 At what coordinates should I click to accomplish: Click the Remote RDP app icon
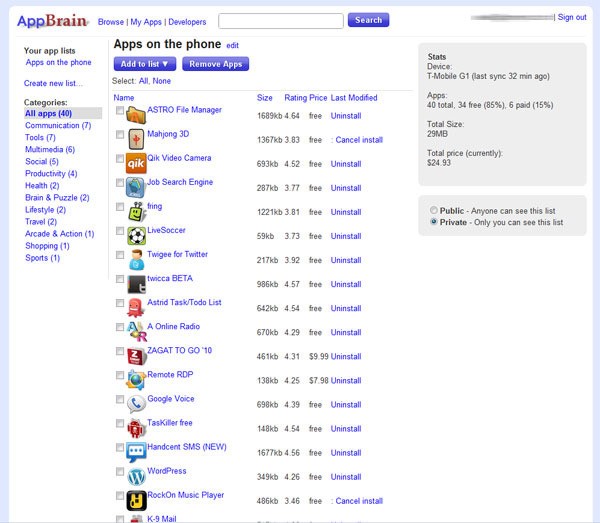point(136,380)
